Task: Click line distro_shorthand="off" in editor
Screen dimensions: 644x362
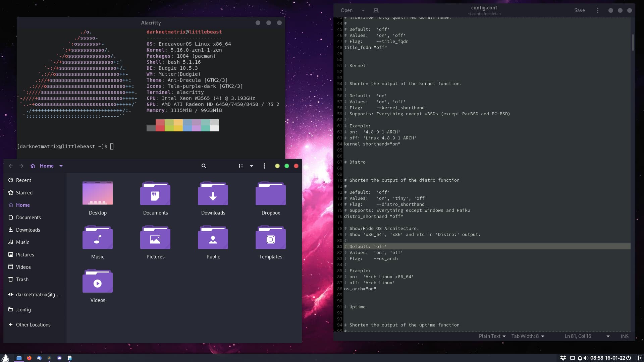Action: click(x=374, y=217)
